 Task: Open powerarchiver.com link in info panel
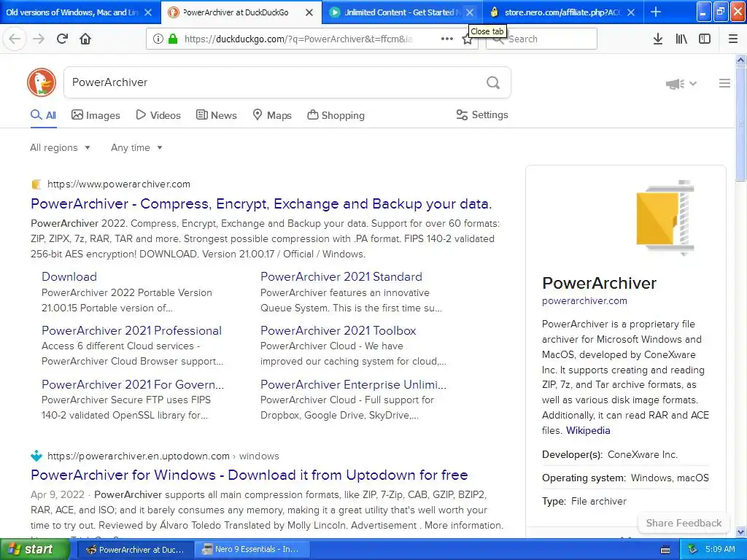pyautogui.click(x=584, y=301)
